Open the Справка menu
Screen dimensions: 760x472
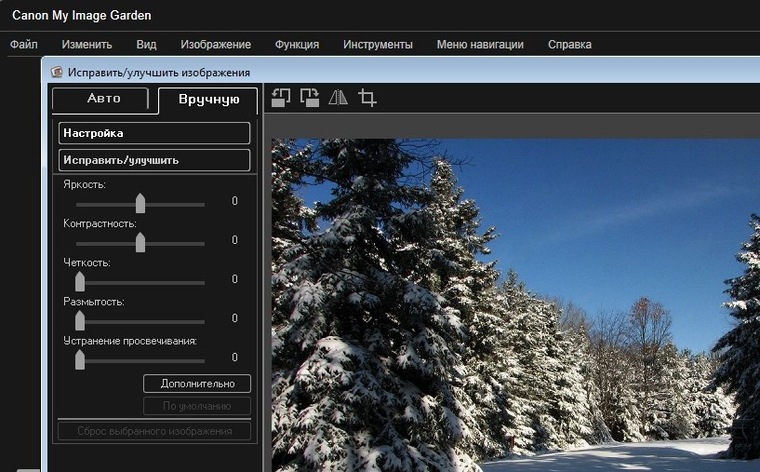[569, 44]
